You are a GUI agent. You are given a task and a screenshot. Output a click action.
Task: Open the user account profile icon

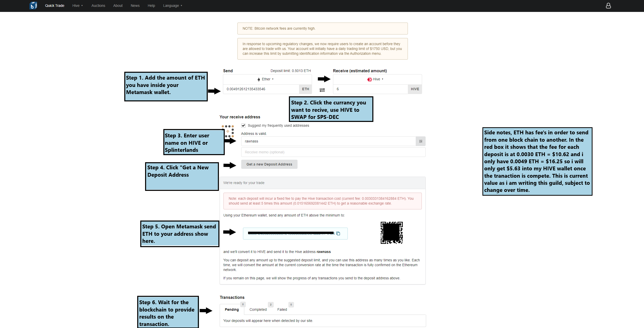click(x=608, y=6)
